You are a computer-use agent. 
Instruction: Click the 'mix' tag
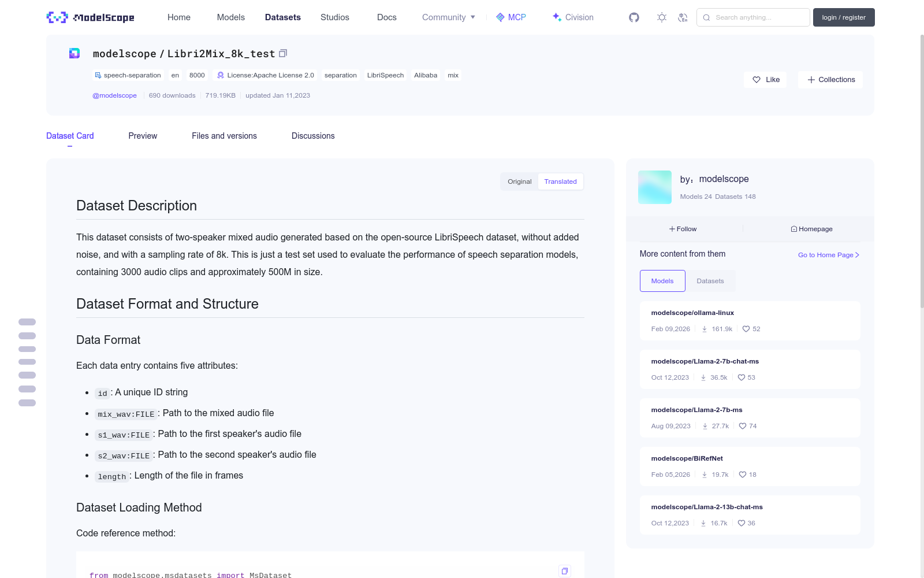click(x=453, y=75)
